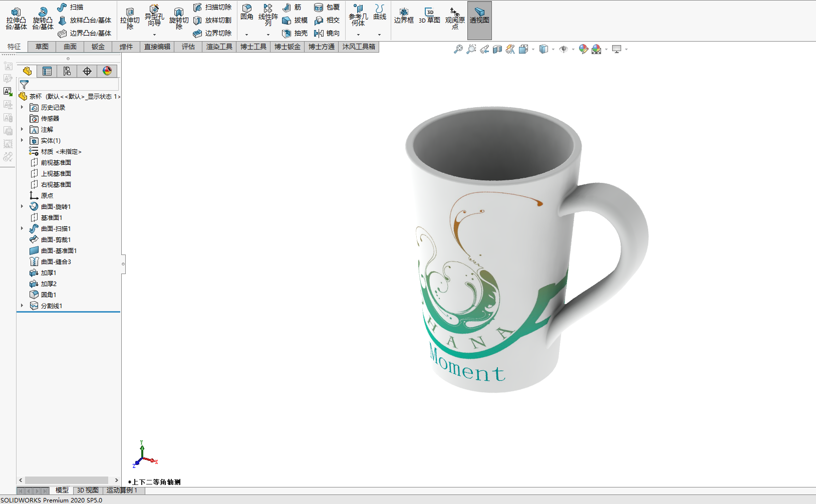The width and height of the screenshot is (816, 504).
Task: Click the Swept Cut tool (扫描切除)
Action: 212,7
